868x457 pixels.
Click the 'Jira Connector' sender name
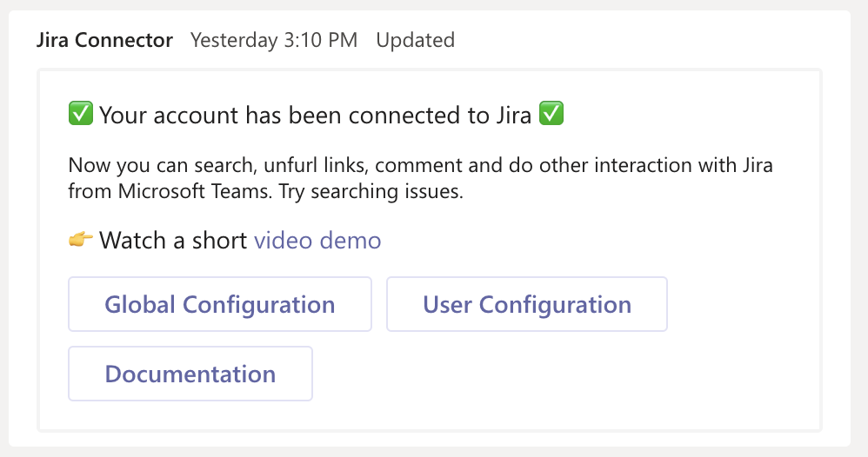[x=105, y=40]
